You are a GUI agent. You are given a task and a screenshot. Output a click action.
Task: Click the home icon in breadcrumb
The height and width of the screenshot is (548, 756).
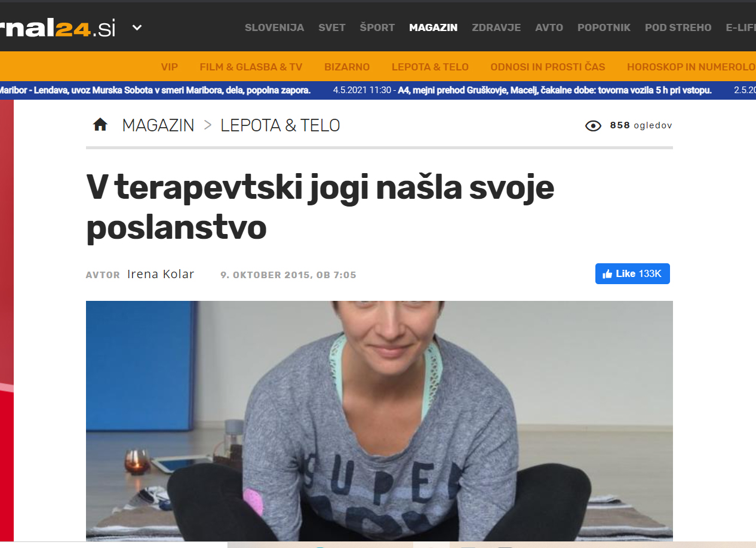coord(100,125)
